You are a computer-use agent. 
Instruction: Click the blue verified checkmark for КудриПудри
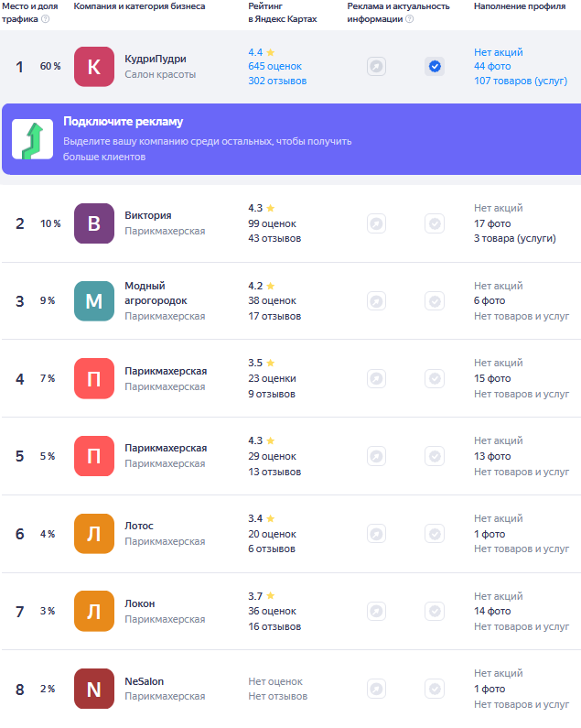435,67
